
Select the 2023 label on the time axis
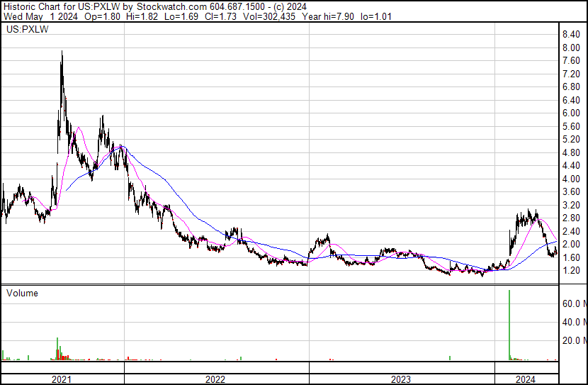tap(401, 379)
